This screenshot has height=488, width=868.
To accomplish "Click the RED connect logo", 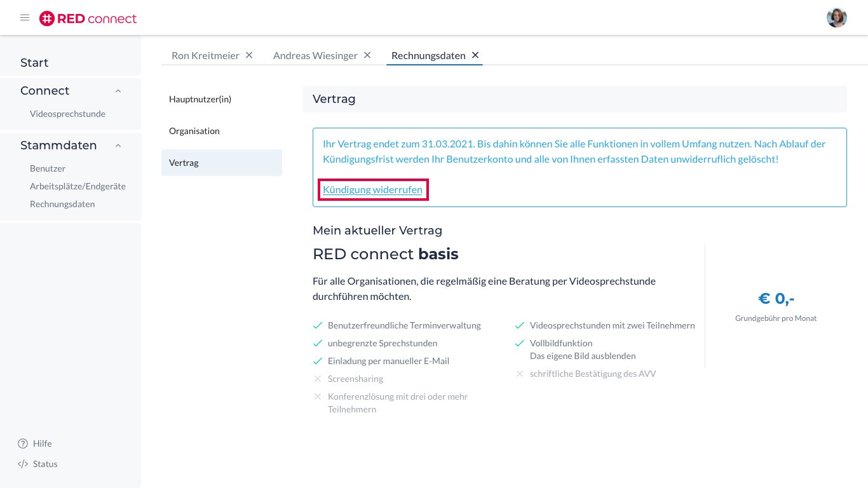I will pos(88,18).
